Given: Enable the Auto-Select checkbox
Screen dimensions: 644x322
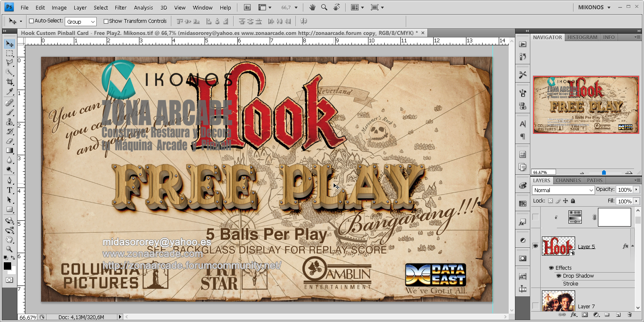Looking at the screenshot, I should [x=31, y=21].
